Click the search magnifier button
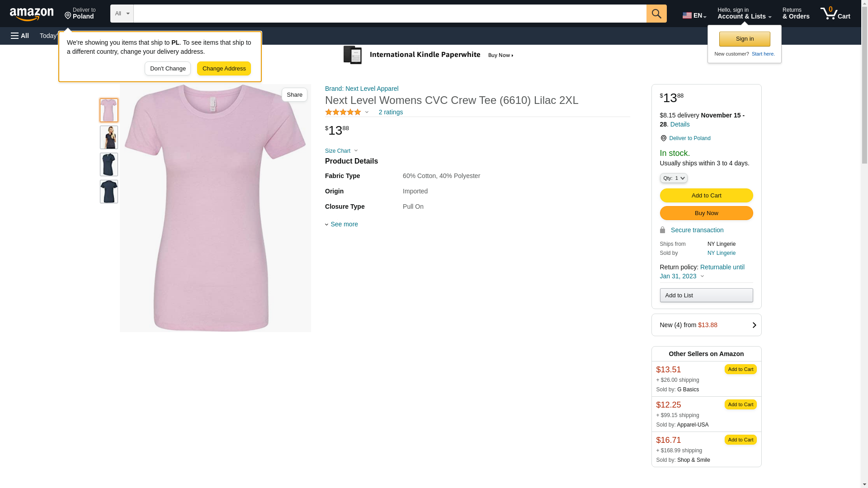 pyautogui.click(x=656, y=14)
